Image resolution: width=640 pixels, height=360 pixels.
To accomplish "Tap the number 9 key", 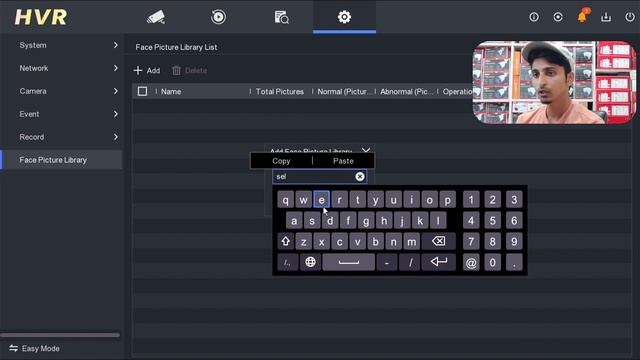I will coord(514,242).
